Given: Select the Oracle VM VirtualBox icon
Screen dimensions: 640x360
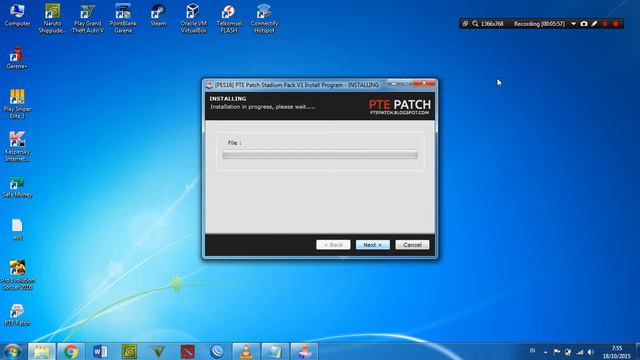Looking at the screenshot, I should pos(193,18).
